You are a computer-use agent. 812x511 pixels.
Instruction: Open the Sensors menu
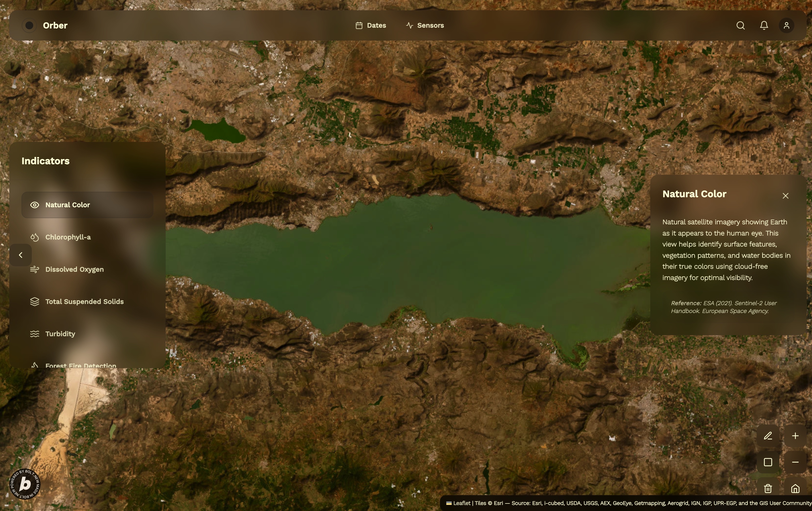pos(425,26)
